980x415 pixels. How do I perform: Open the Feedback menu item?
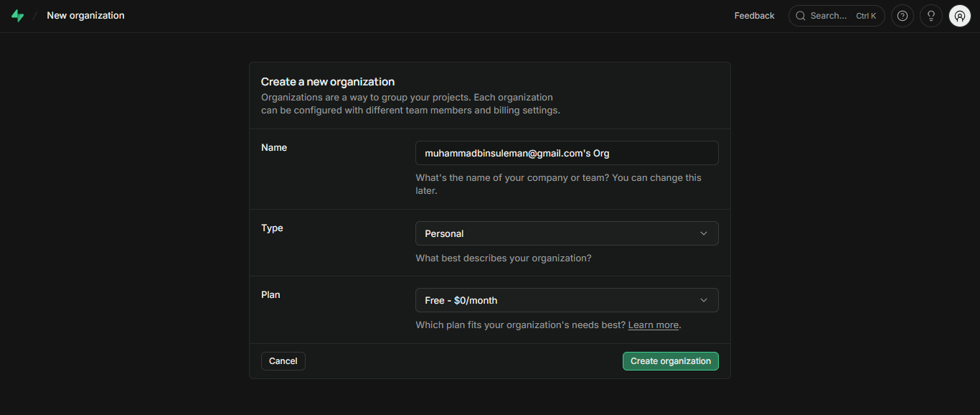pyautogui.click(x=754, y=16)
